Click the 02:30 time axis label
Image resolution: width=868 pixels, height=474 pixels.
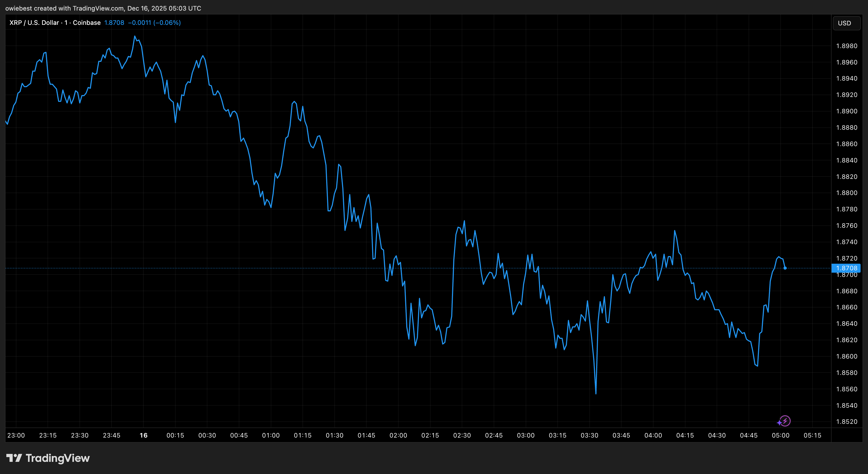(462, 435)
